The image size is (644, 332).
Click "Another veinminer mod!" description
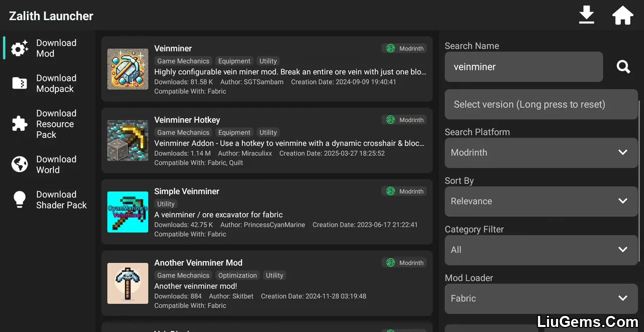pyautogui.click(x=196, y=286)
